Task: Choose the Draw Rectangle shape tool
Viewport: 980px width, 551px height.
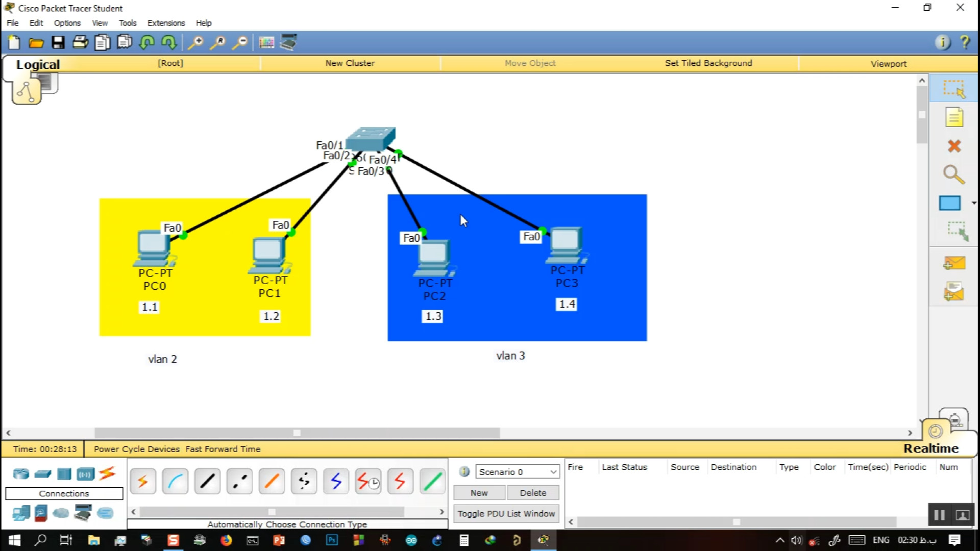Action: pyautogui.click(x=950, y=203)
